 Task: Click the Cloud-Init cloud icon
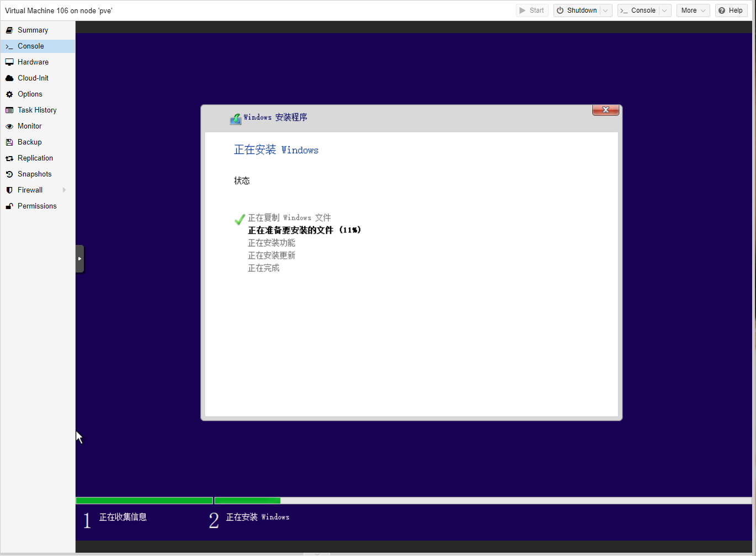click(9, 78)
